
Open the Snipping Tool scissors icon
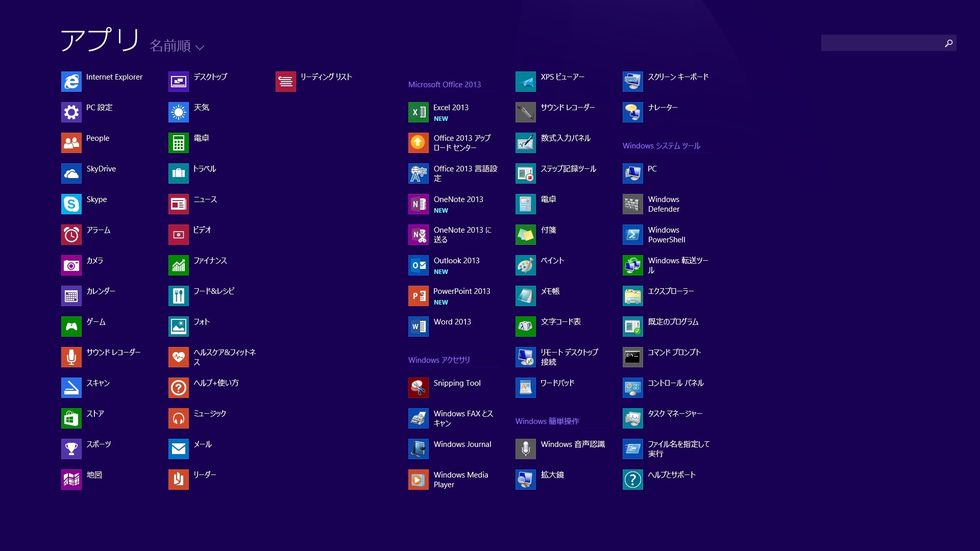tap(419, 388)
